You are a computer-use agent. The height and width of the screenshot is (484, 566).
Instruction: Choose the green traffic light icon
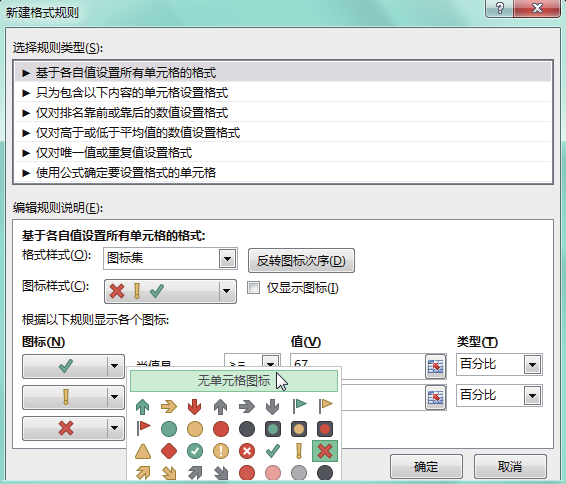pyautogui.click(x=273, y=429)
